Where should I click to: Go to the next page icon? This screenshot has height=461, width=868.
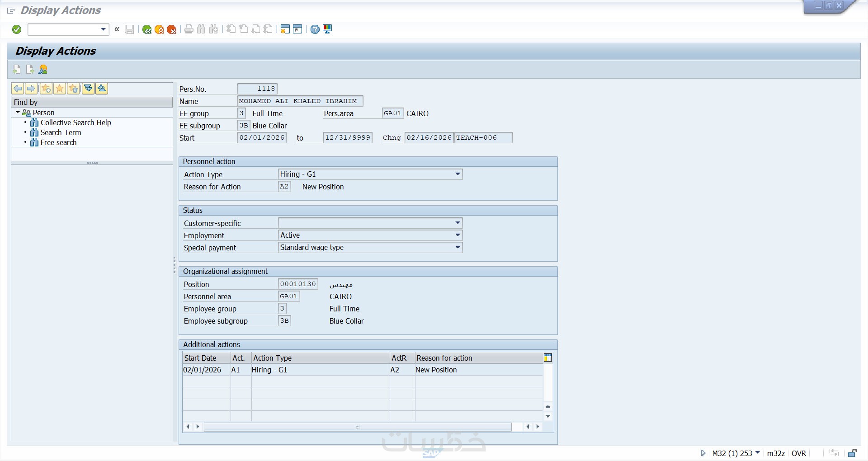(x=255, y=29)
